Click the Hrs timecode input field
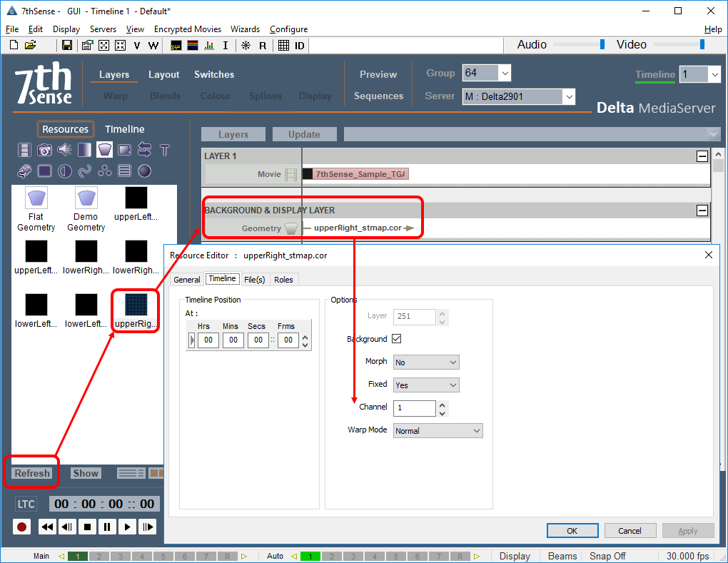The image size is (728, 563). click(208, 340)
